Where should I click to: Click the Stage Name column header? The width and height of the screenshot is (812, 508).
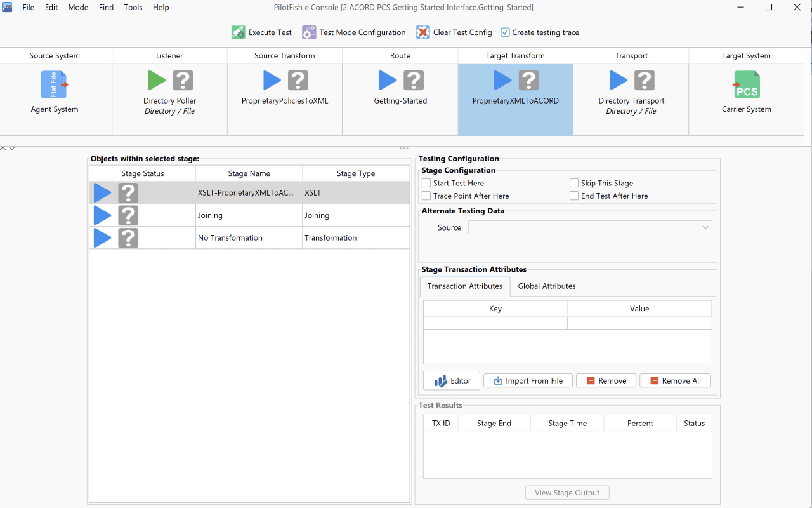pyautogui.click(x=249, y=173)
